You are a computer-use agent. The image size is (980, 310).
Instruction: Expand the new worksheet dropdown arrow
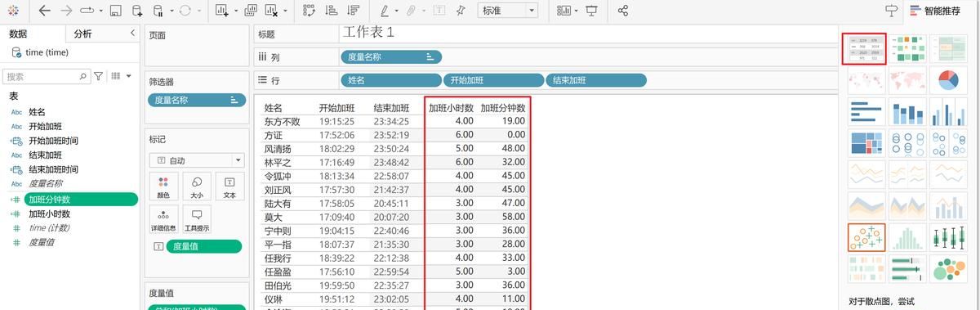[x=236, y=11]
